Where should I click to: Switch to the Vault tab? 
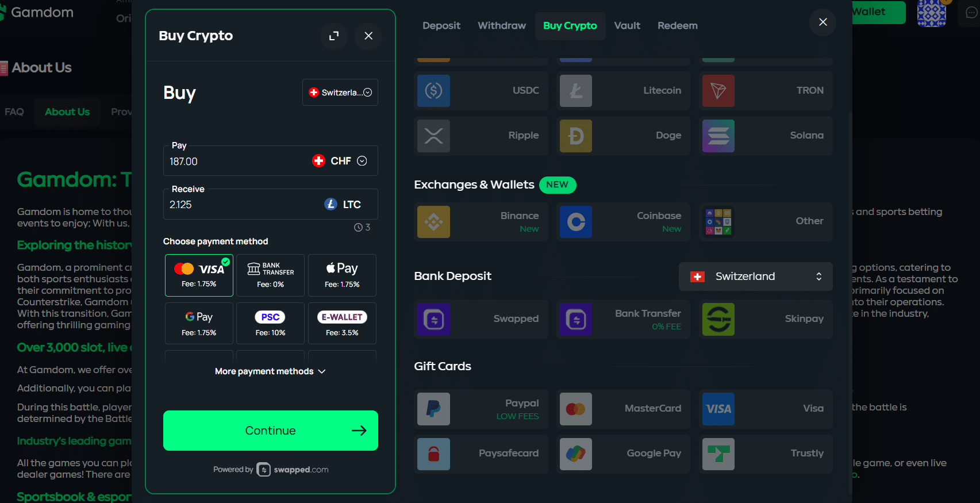(x=627, y=26)
